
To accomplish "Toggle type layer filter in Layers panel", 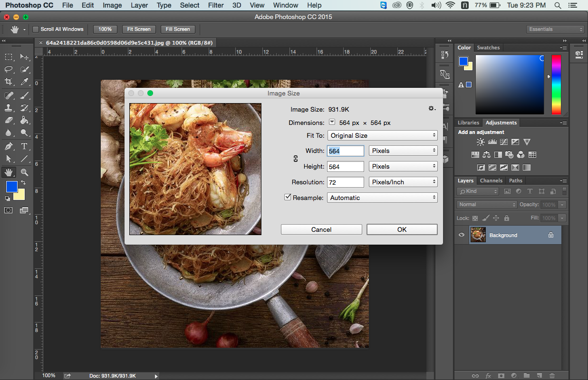I will click(530, 191).
